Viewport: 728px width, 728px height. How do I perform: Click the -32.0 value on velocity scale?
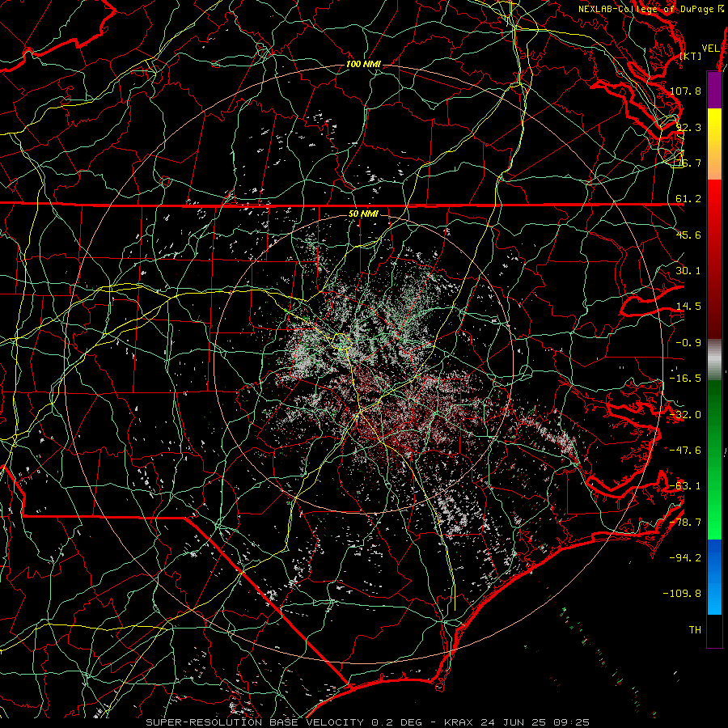[685, 415]
